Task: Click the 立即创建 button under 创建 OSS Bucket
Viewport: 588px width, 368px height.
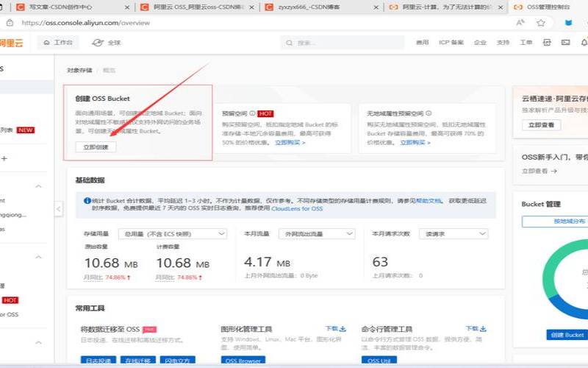Action: point(96,146)
